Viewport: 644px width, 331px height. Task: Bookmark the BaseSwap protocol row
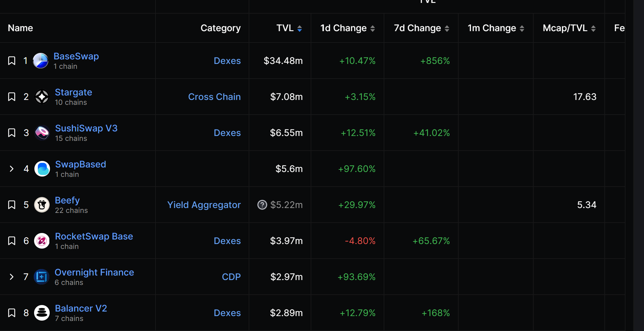(x=12, y=61)
